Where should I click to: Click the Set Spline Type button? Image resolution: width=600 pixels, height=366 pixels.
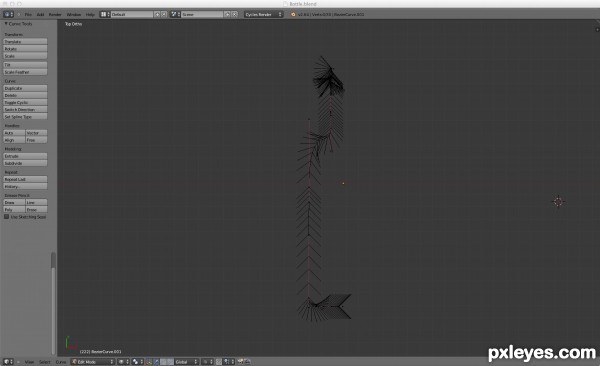[x=25, y=116]
